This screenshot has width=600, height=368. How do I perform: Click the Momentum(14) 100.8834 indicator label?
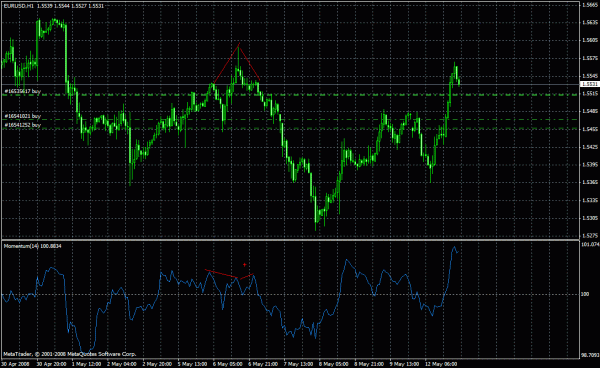click(x=33, y=246)
